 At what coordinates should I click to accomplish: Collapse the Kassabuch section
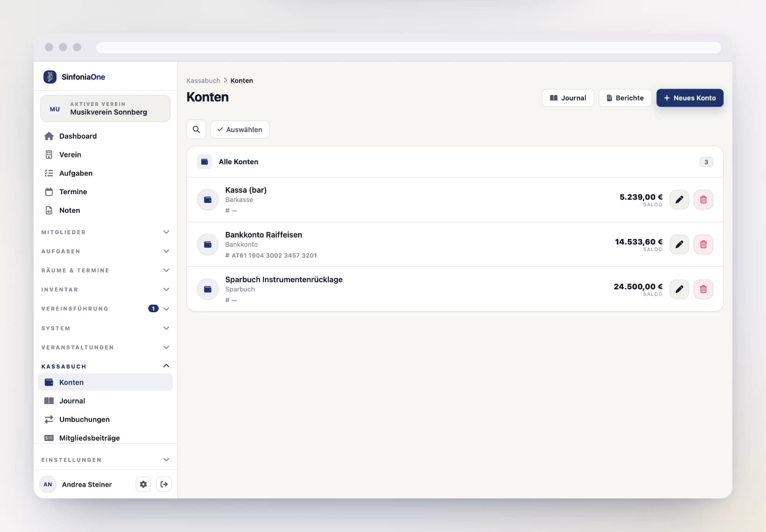pyautogui.click(x=106, y=366)
